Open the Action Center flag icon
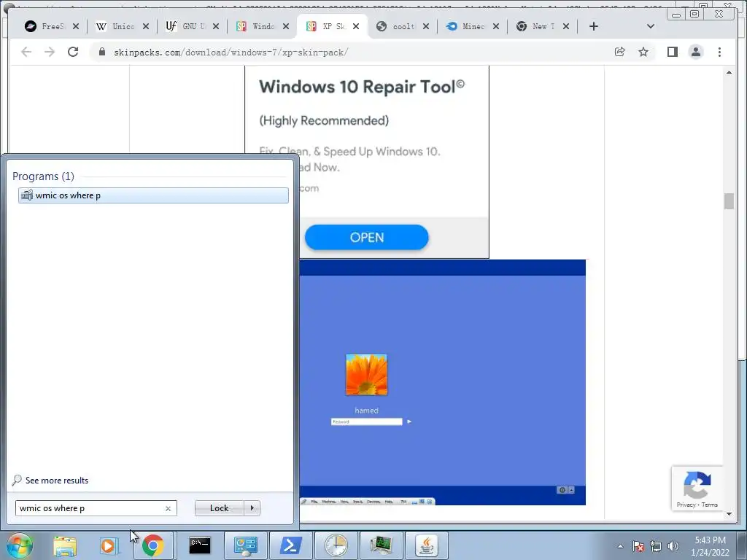747x560 pixels. pos(638,546)
